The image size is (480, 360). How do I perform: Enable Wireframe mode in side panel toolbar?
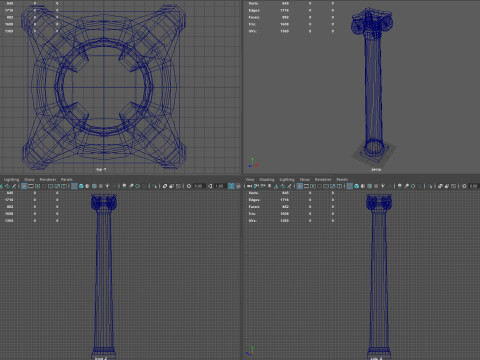350,186
